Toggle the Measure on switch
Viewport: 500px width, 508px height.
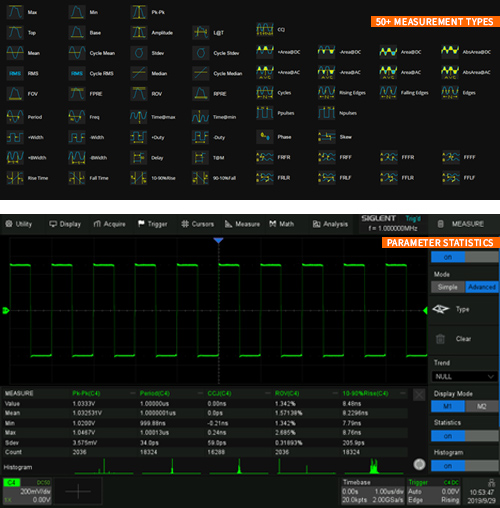click(x=465, y=257)
